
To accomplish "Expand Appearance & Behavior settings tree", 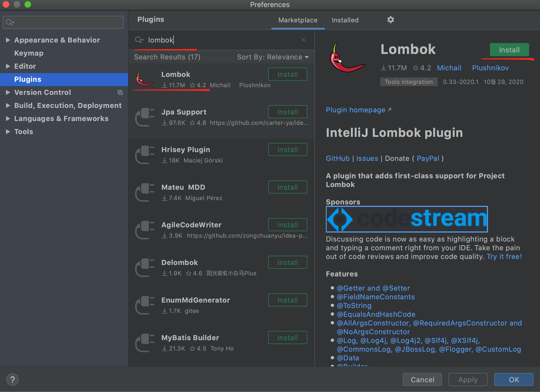I will click(8, 40).
